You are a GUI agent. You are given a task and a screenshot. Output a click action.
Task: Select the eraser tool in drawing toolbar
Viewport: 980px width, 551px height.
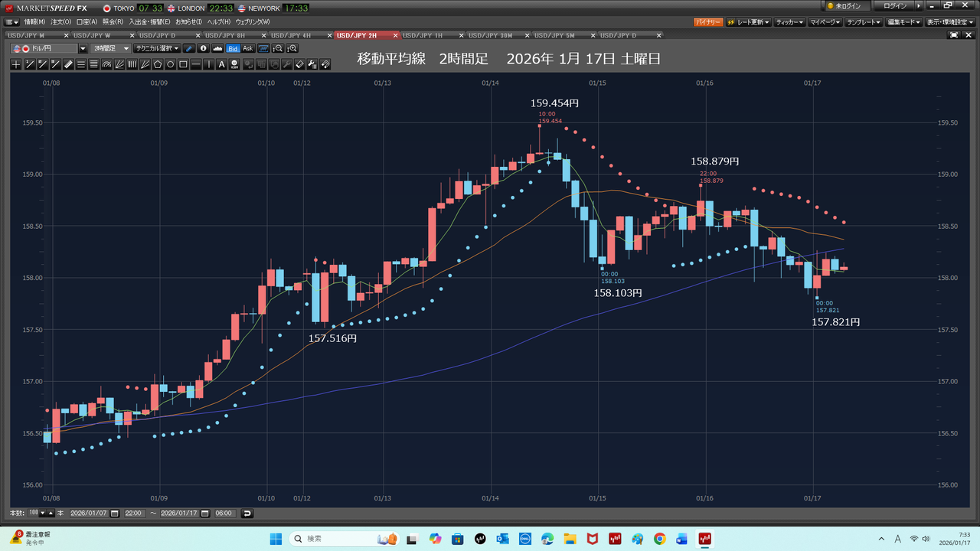click(300, 64)
